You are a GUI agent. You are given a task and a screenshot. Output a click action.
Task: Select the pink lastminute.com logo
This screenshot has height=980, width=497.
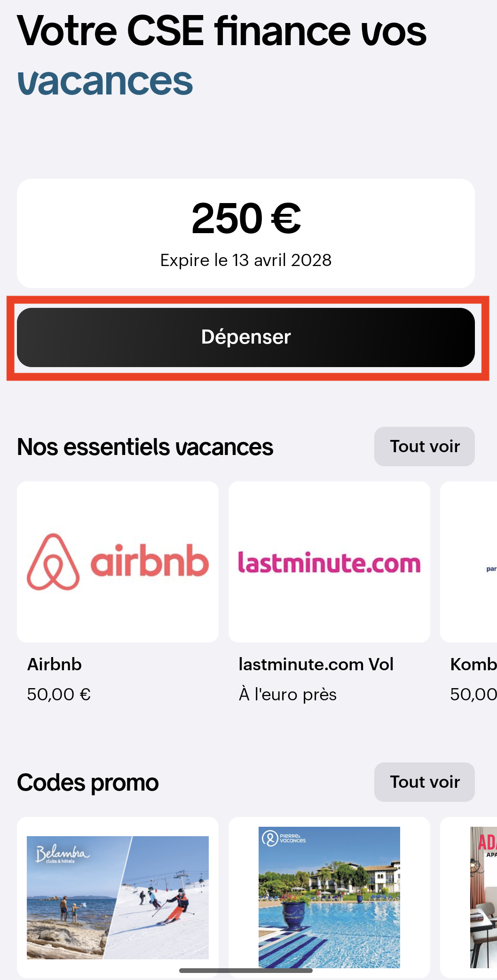pos(329,563)
